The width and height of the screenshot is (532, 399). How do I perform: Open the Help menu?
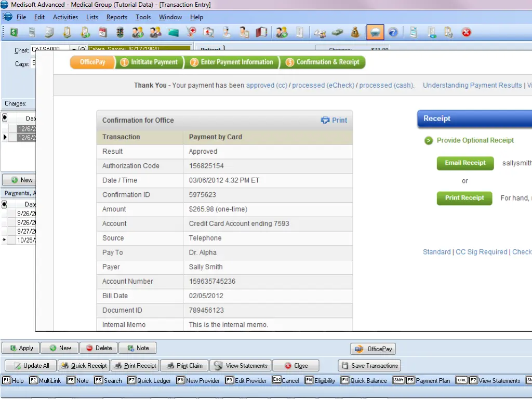[196, 17]
